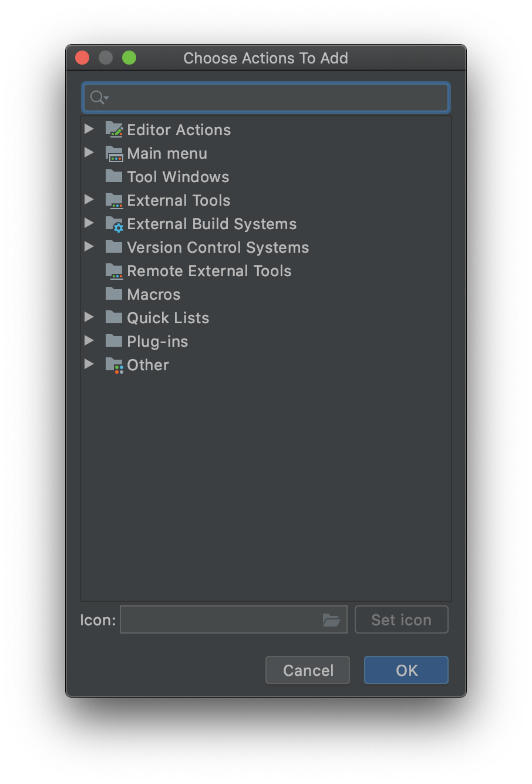Viewport: 532px width, 784px height.
Task: Select the Editor Actions row
Action: [266, 129]
